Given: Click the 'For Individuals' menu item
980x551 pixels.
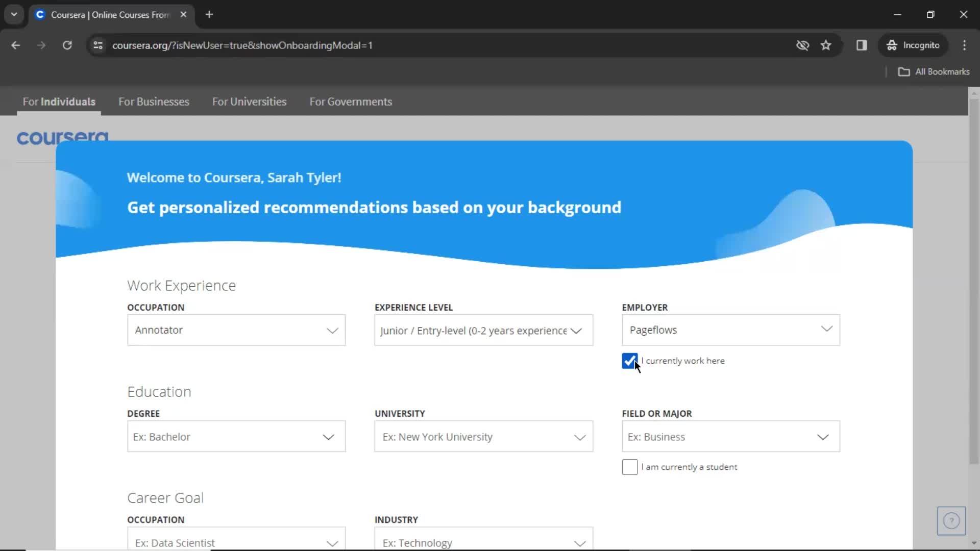Looking at the screenshot, I should coord(59,102).
